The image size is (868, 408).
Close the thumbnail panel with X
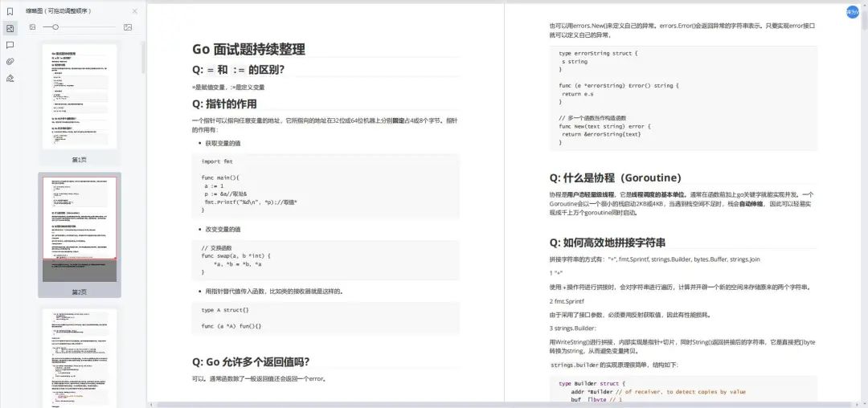pos(135,11)
